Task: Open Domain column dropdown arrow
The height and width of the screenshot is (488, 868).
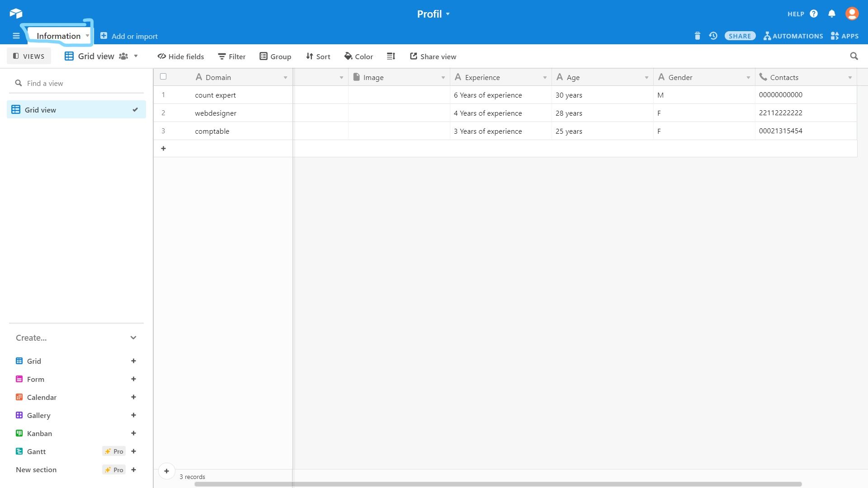Action: (x=285, y=78)
